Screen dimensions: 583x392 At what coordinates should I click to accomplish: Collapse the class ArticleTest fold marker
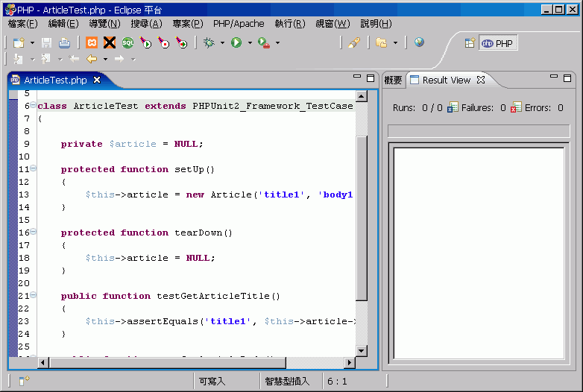tap(33, 105)
